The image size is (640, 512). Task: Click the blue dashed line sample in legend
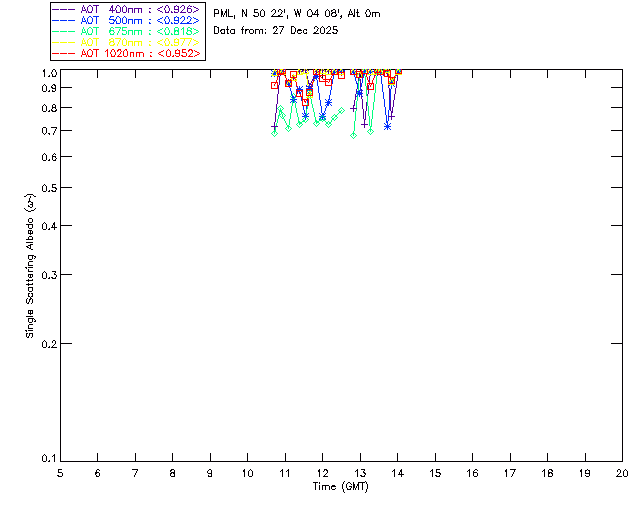(64, 20)
